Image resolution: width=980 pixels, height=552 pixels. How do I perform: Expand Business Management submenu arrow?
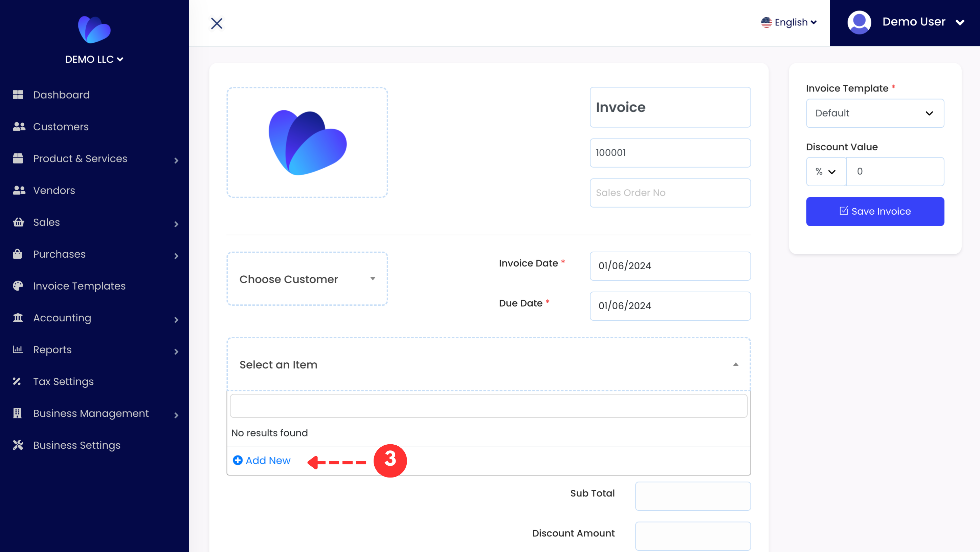pos(176,415)
